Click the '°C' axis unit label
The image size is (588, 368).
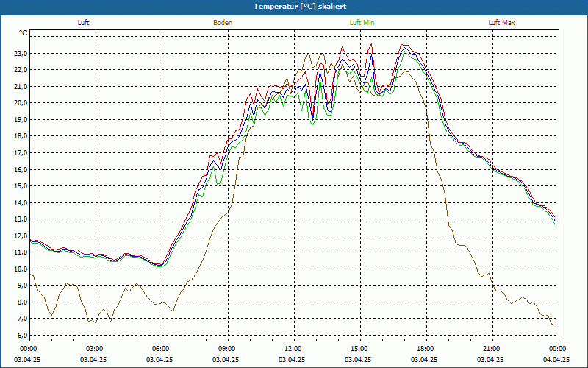pyautogui.click(x=24, y=33)
